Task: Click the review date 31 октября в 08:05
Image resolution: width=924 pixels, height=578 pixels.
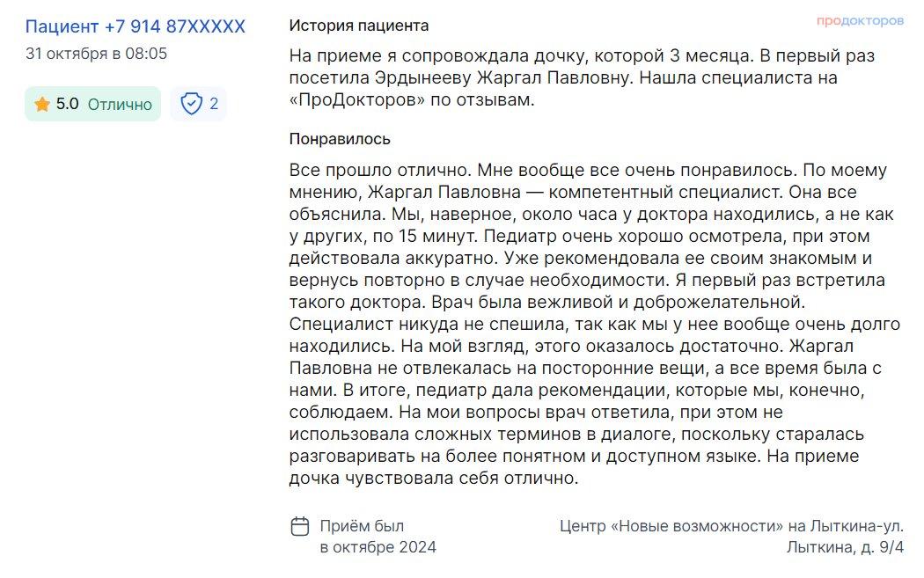Action: 96,54
